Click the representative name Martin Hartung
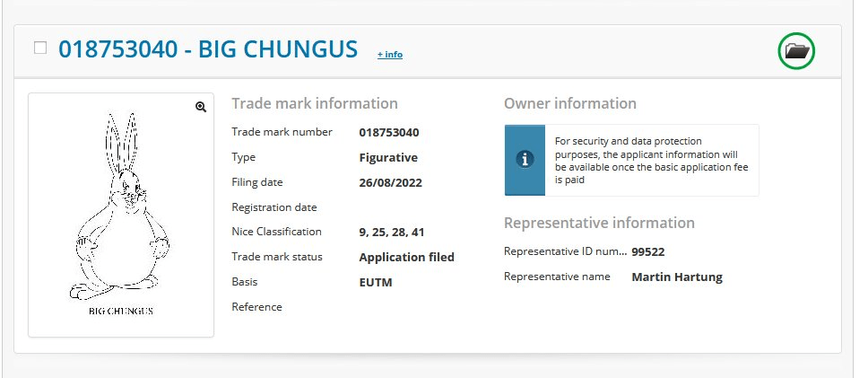 tap(677, 277)
